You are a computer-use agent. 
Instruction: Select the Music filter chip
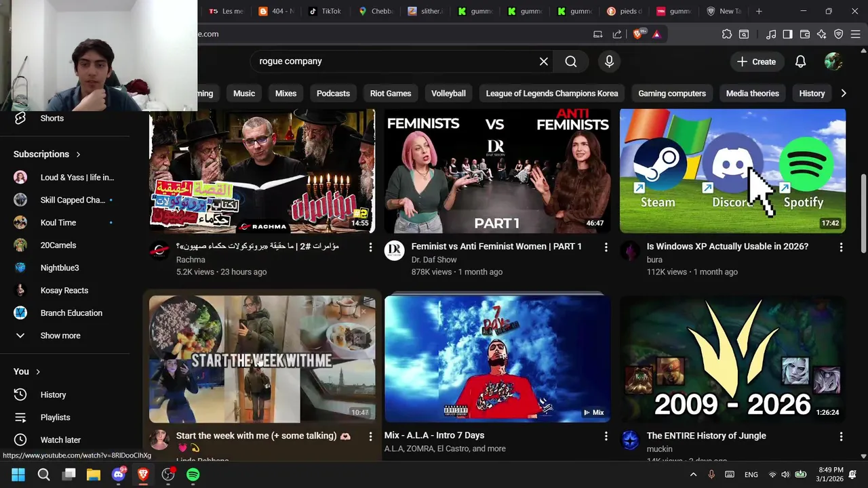coord(244,94)
